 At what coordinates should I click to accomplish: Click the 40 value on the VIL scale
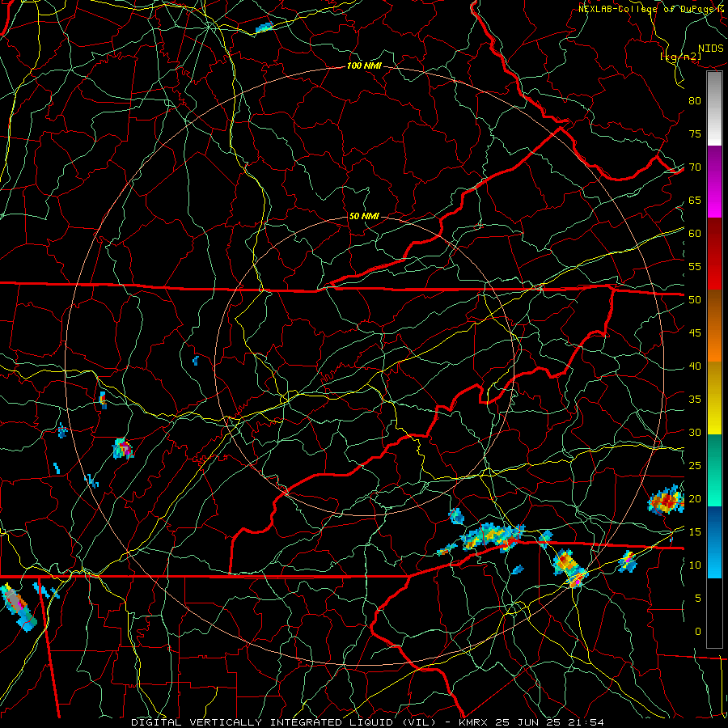tap(695, 366)
